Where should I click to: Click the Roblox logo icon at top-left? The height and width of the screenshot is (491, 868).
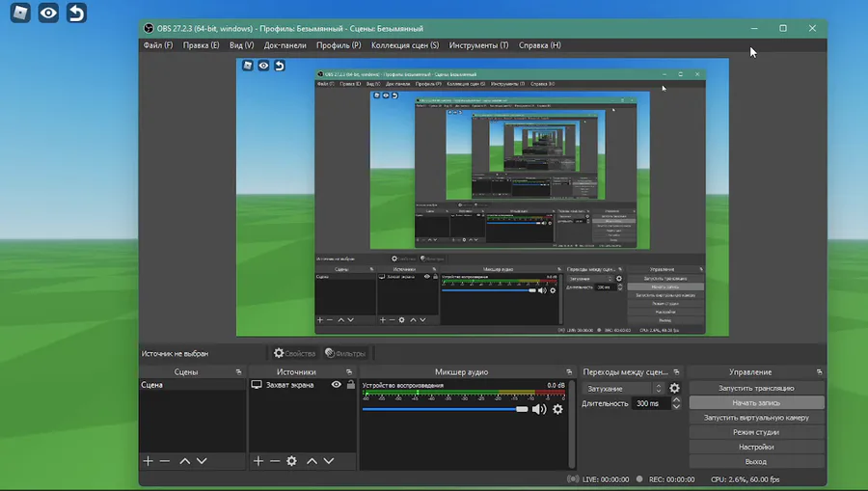coord(20,13)
